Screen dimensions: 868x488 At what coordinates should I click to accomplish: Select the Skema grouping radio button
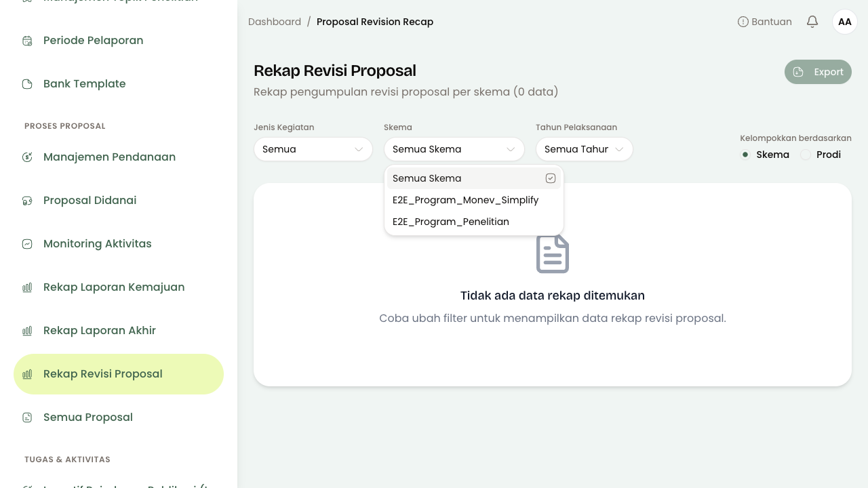pyautogui.click(x=745, y=155)
